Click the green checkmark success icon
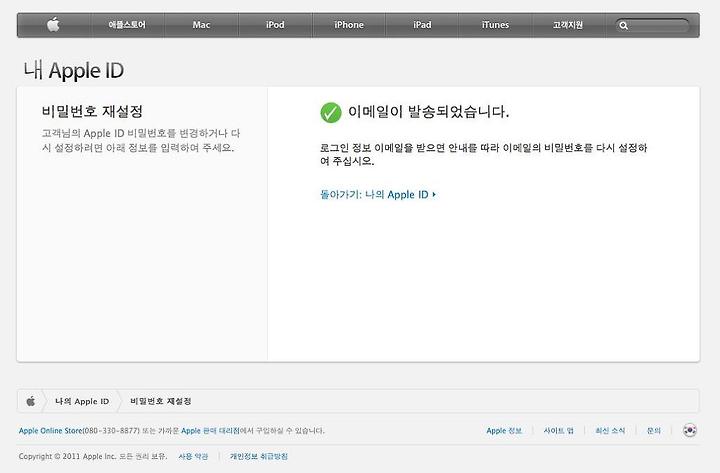 tap(331, 113)
